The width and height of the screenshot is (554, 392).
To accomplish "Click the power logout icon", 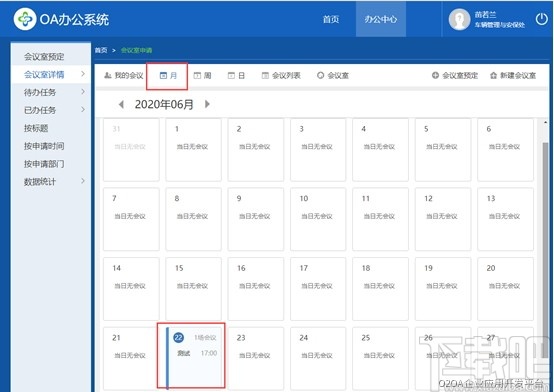I will [x=542, y=19].
